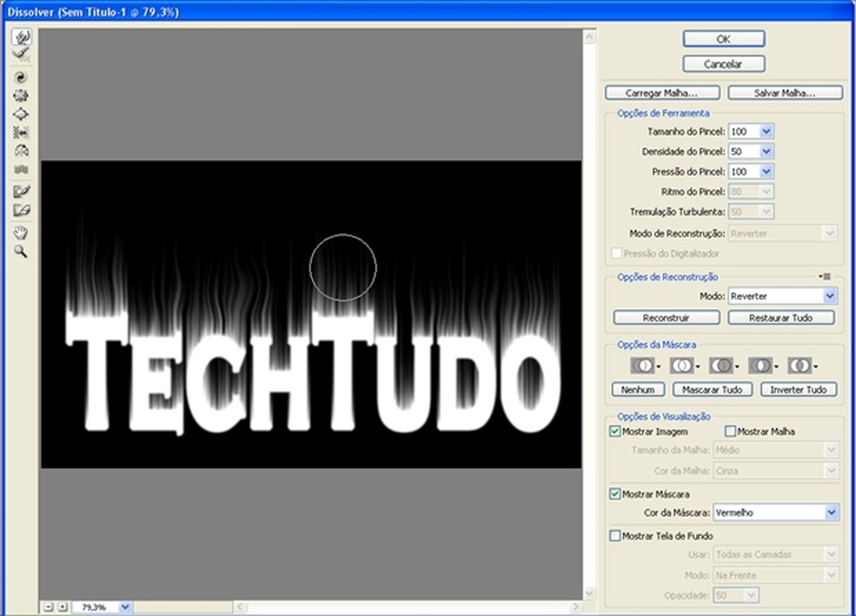Pick the Bloat tool
Screen dimensions: 856x616
click(22, 114)
